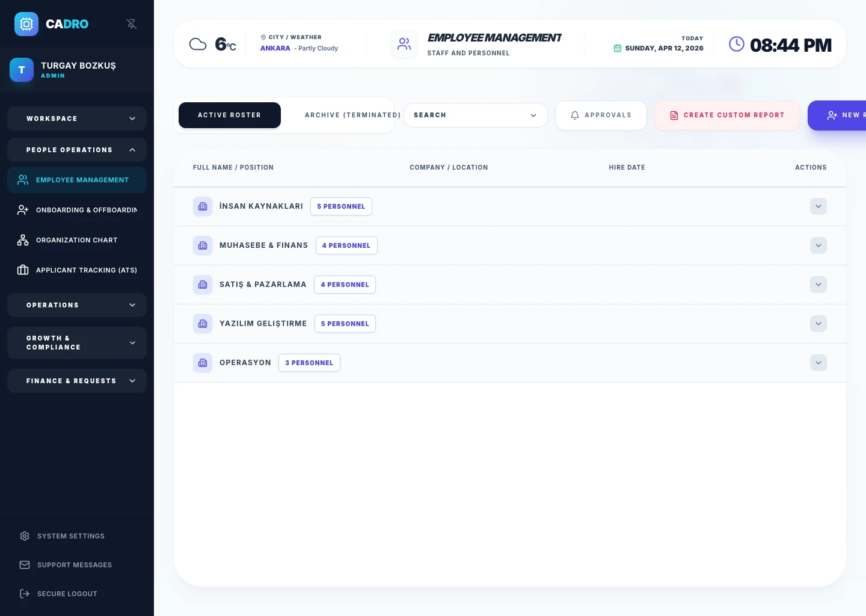Expand the Yazılım Geliştirme department row
866x616 pixels.
click(x=818, y=324)
